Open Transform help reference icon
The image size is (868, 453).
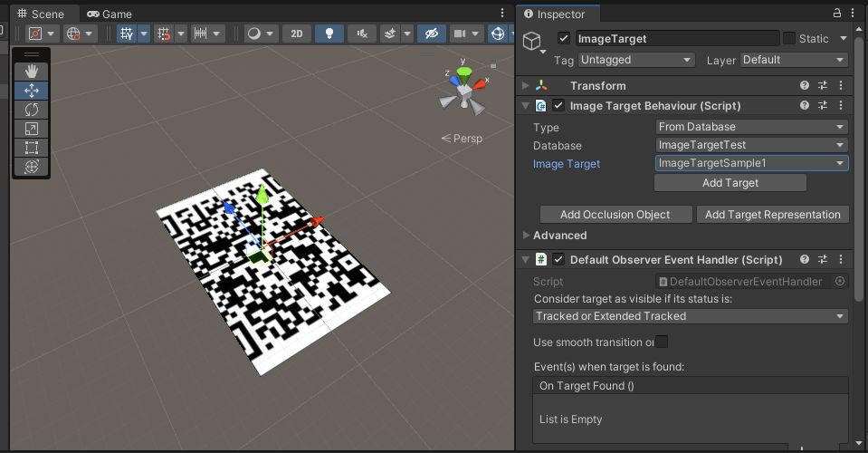(x=805, y=85)
